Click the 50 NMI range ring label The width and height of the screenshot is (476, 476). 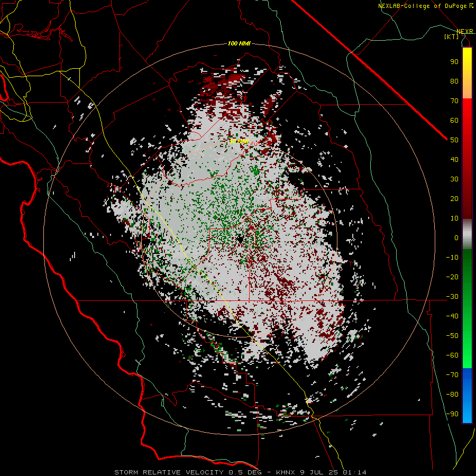pos(239,141)
